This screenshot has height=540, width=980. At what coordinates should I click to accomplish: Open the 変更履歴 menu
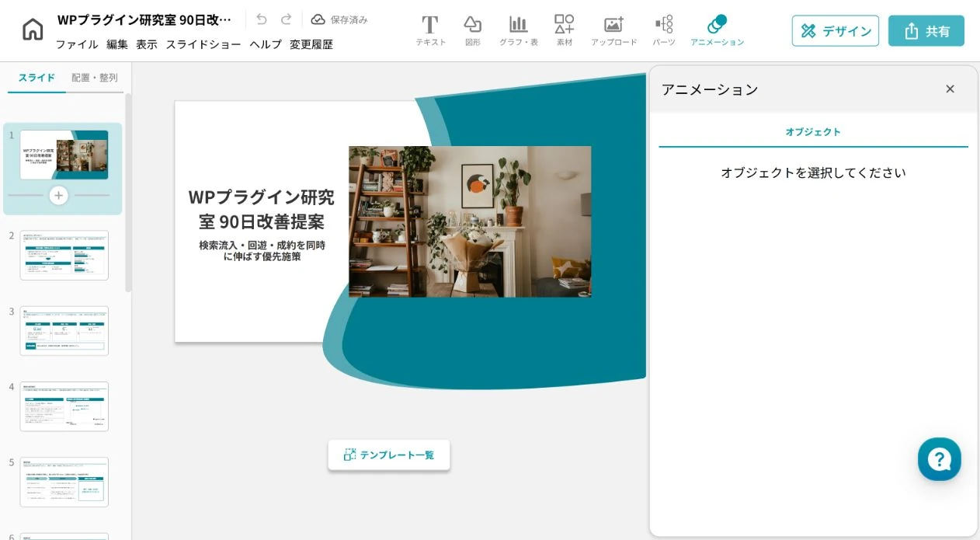pyautogui.click(x=311, y=44)
